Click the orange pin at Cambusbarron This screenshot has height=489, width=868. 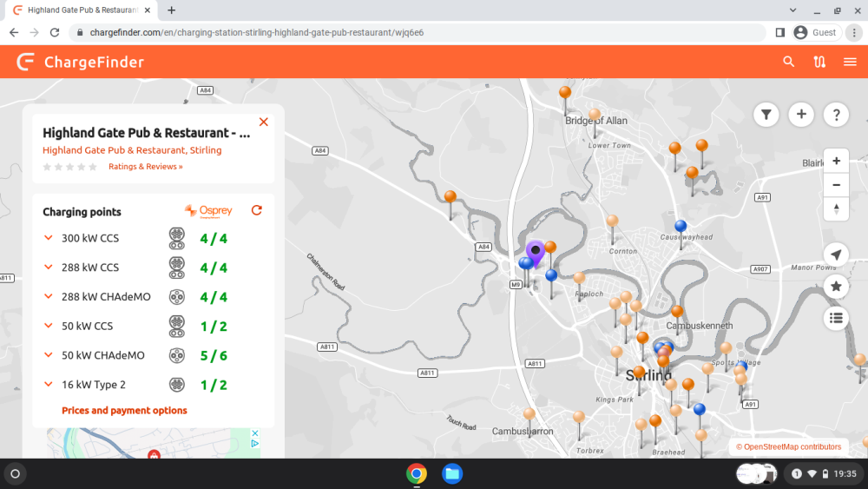coord(529,413)
